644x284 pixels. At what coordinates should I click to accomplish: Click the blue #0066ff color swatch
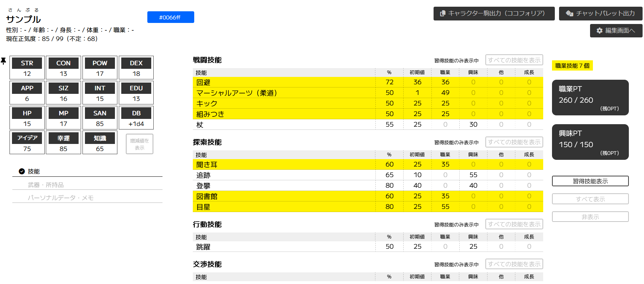pyautogui.click(x=171, y=17)
